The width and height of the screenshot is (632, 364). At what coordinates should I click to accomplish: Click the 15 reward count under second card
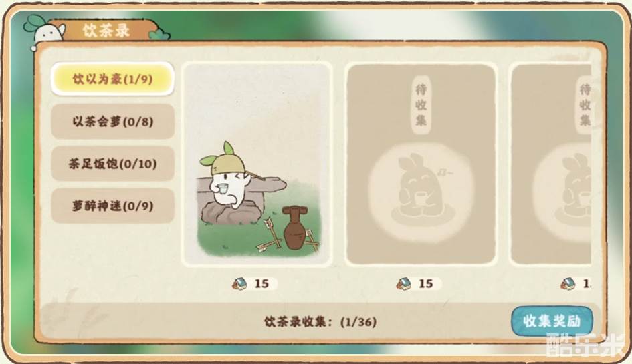425,283
